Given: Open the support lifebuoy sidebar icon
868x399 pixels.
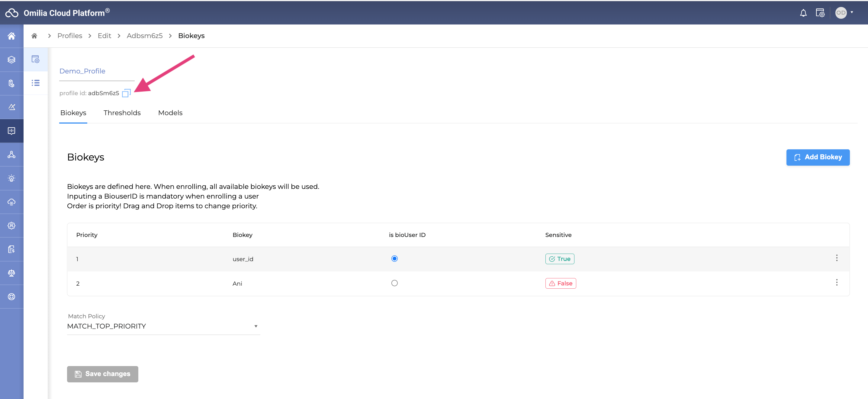Looking at the screenshot, I should (11, 297).
